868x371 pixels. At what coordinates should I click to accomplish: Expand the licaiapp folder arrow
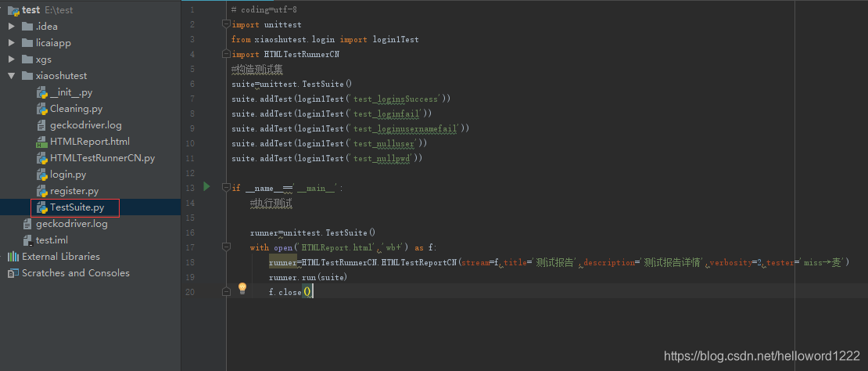coord(12,42)
